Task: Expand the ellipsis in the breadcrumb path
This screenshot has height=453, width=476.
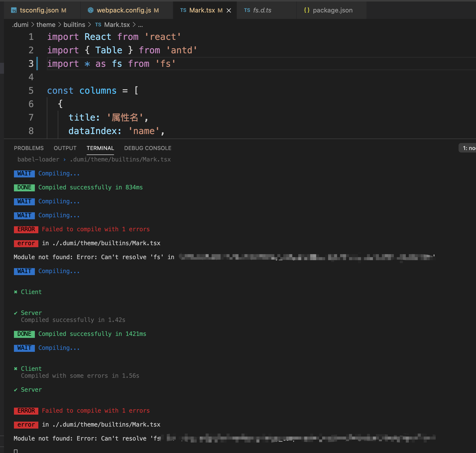Action: pyautogui.click(x=140, y=25)
